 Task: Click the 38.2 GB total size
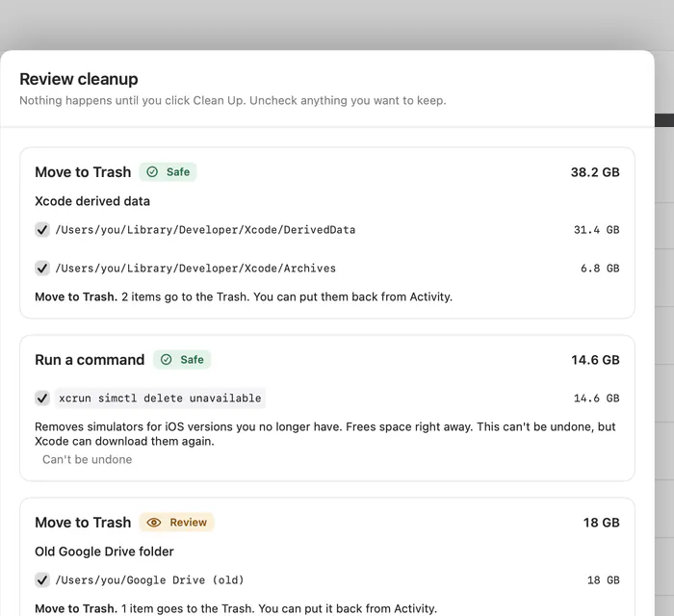pyautogui.click(x=595, y=172)
